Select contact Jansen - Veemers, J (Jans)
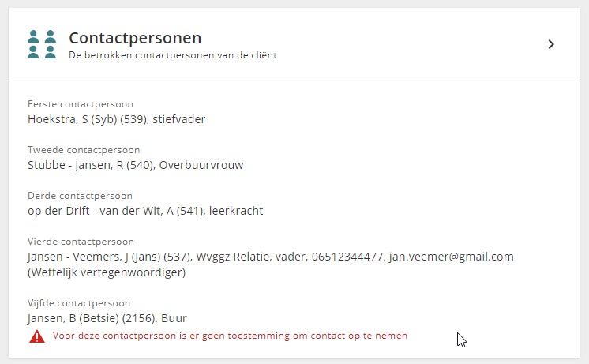The image size is (589, 364). pos(110,257)
